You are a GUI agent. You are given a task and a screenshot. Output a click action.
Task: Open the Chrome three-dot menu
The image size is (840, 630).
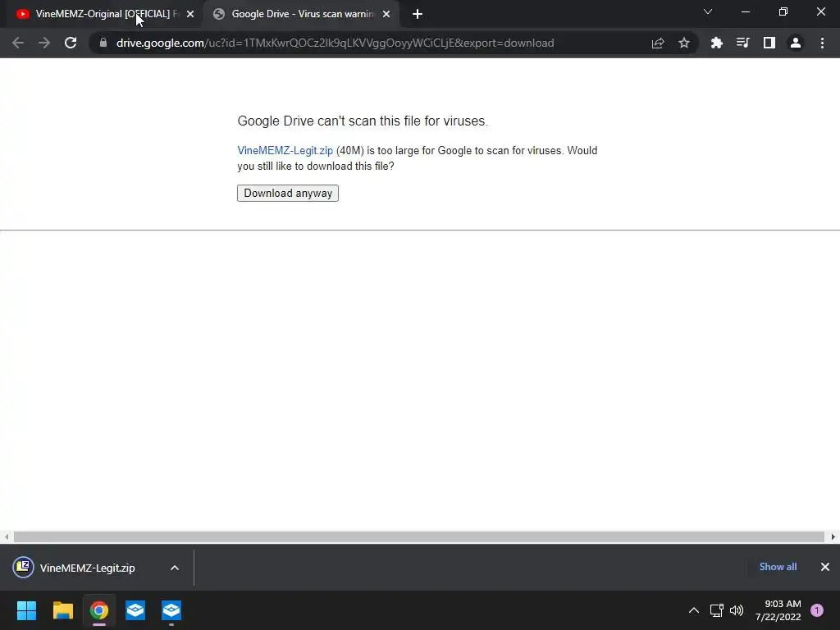(822, 43)
